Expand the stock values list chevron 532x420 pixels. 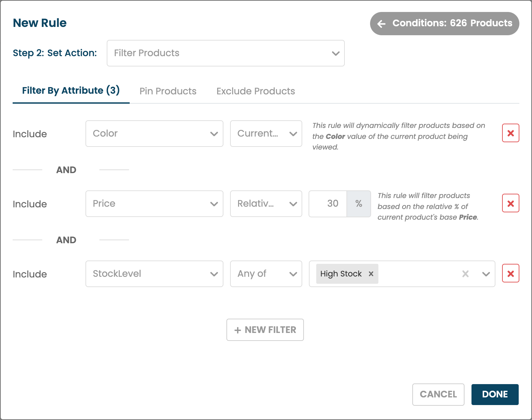[x=486, y=274]
